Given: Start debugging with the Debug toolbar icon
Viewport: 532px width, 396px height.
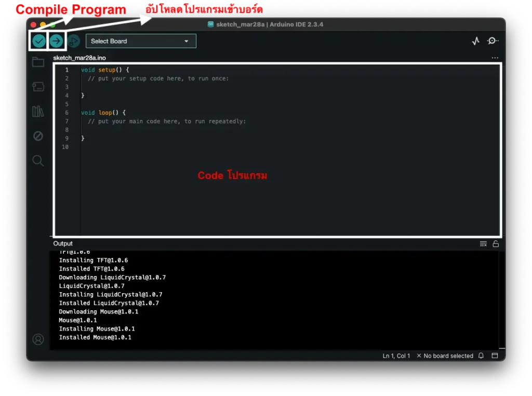Looking at the screenshot, I should click(73, 41).
